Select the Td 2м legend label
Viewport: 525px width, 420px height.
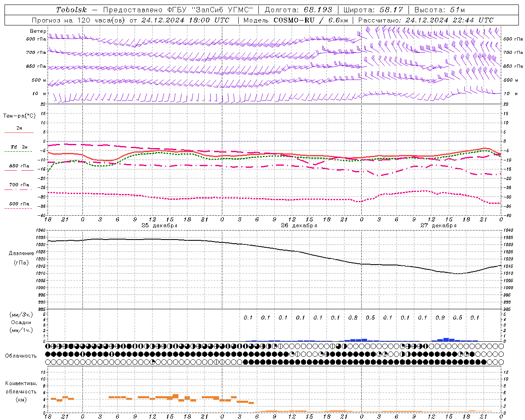[19, 147]
